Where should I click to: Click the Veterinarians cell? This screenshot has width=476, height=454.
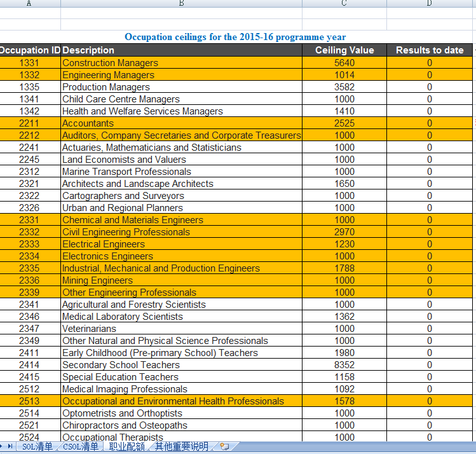[181, 329]
